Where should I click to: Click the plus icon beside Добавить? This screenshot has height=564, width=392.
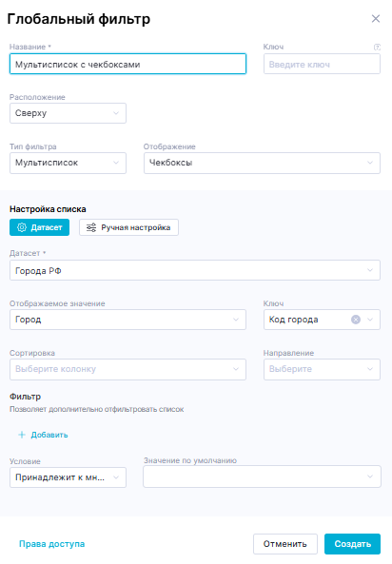(22, 435)
